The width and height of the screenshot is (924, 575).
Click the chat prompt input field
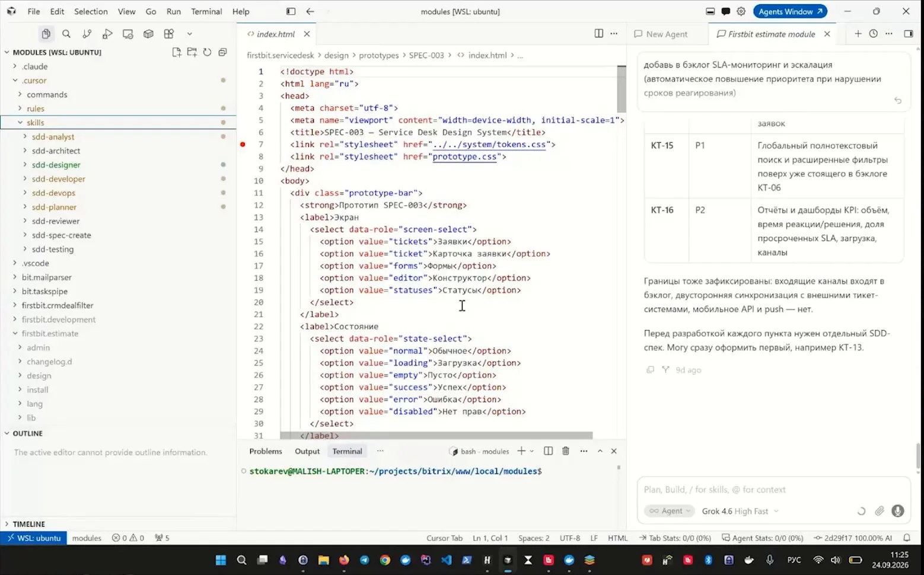773,490
